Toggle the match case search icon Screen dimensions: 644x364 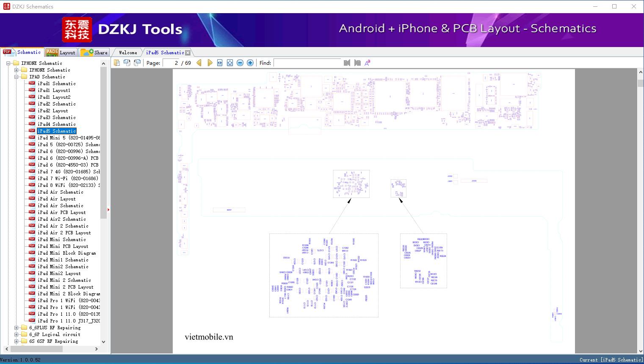[368, 63]
